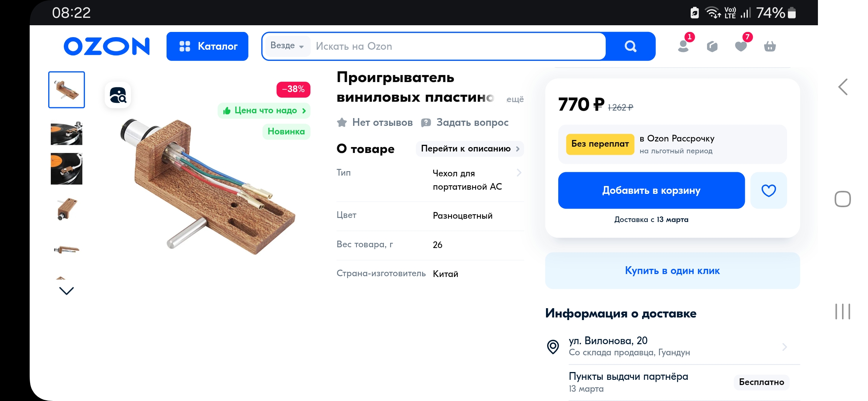This screenshot has height=401, width=868.
Task: Click Добавить в корзину button
Action: (651, 190)
